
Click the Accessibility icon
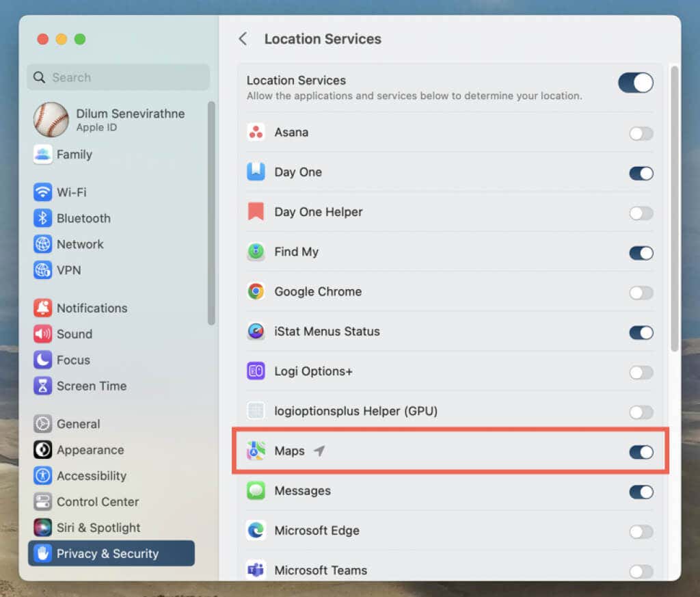pos(42,476)
